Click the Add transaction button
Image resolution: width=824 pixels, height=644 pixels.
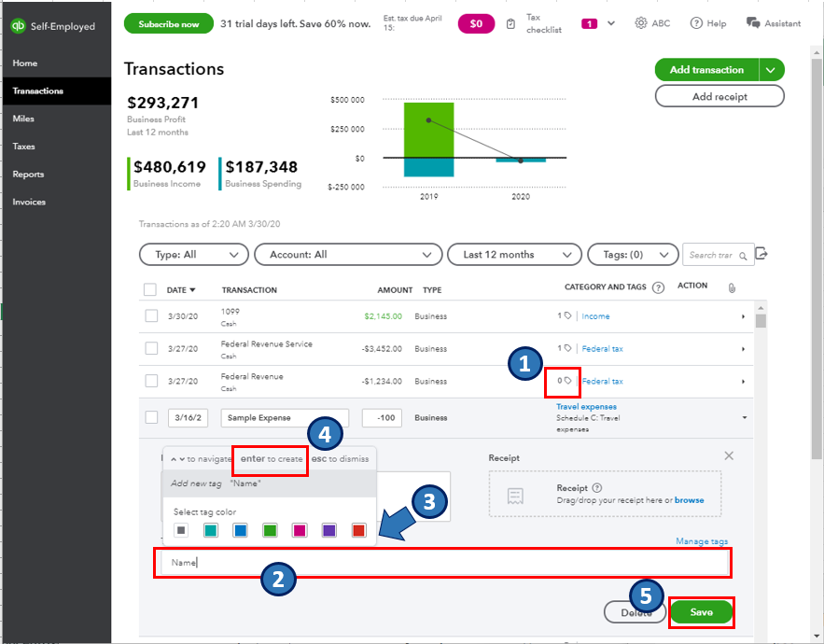[706, 70]
